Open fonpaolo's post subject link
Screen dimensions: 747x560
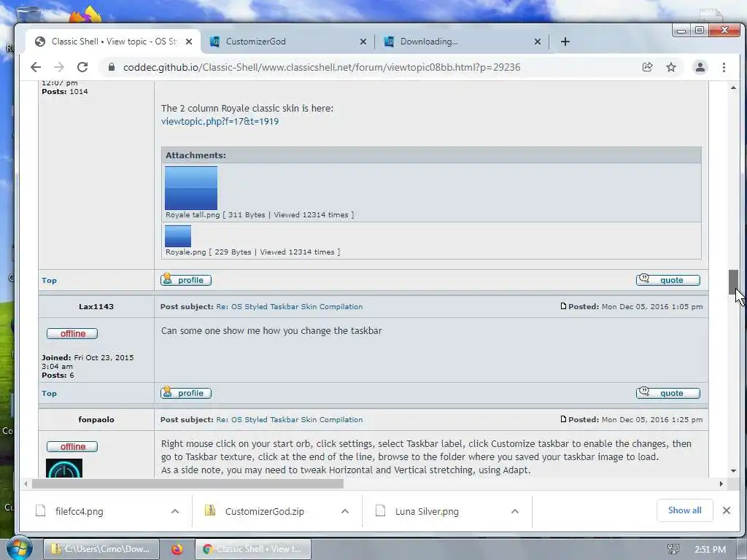coord(289,419)
